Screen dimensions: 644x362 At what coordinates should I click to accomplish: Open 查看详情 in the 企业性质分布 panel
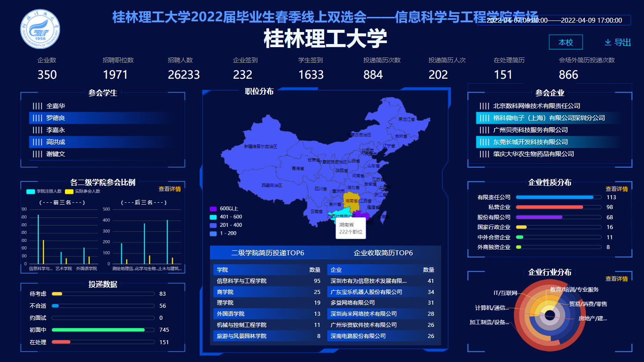[x=616, y=189]
